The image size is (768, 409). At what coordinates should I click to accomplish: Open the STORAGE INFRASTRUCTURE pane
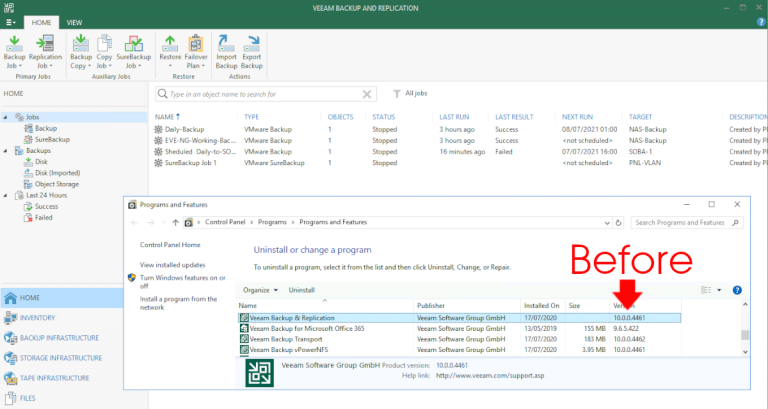(61, 358)
